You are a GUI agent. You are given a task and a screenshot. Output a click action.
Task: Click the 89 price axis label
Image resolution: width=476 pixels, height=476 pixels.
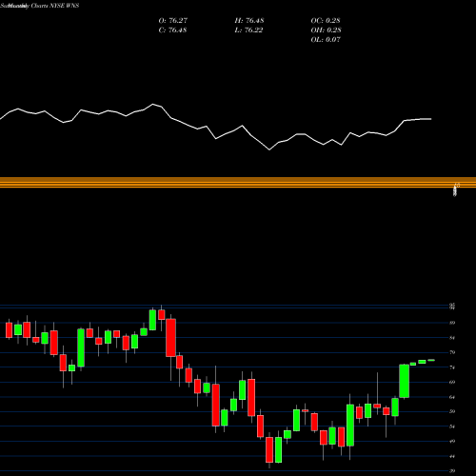coord(452,323)
